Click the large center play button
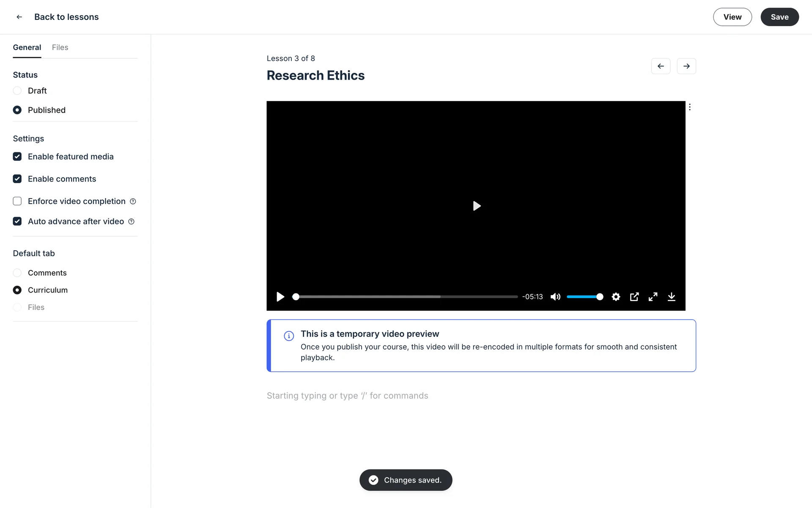Image resolution: width=812 pixels, height=508 pixels. coord(476,206)
